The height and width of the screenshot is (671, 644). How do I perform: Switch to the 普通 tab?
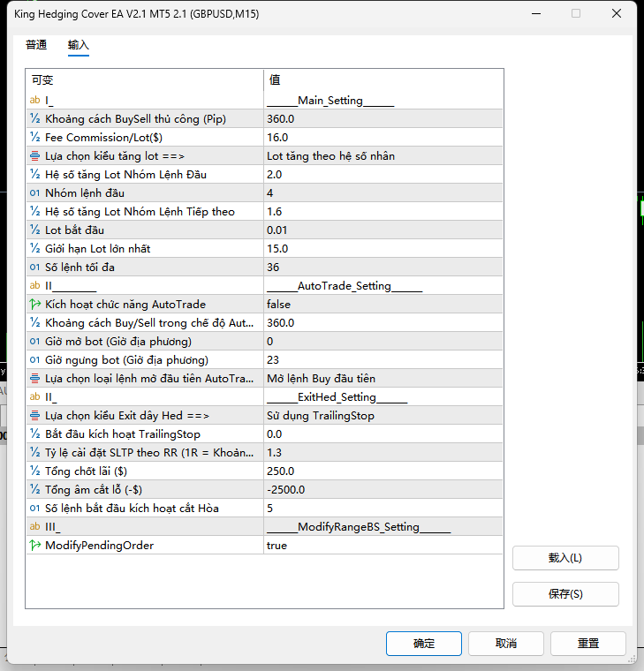36,45
